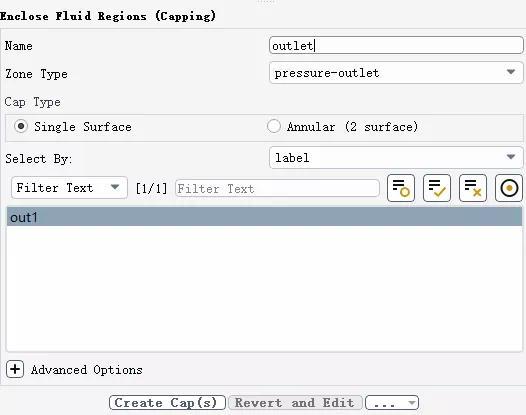Click the Advanced Options text label

87,370
